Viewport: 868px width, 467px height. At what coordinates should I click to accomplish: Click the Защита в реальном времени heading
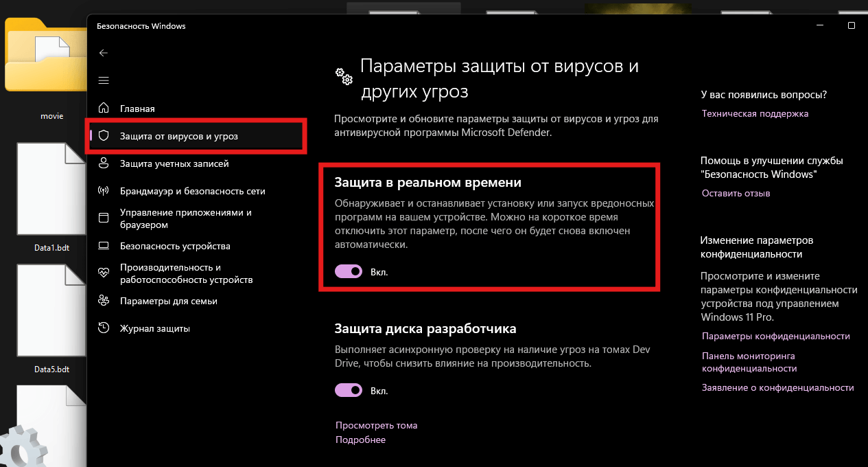pos(428,183)
